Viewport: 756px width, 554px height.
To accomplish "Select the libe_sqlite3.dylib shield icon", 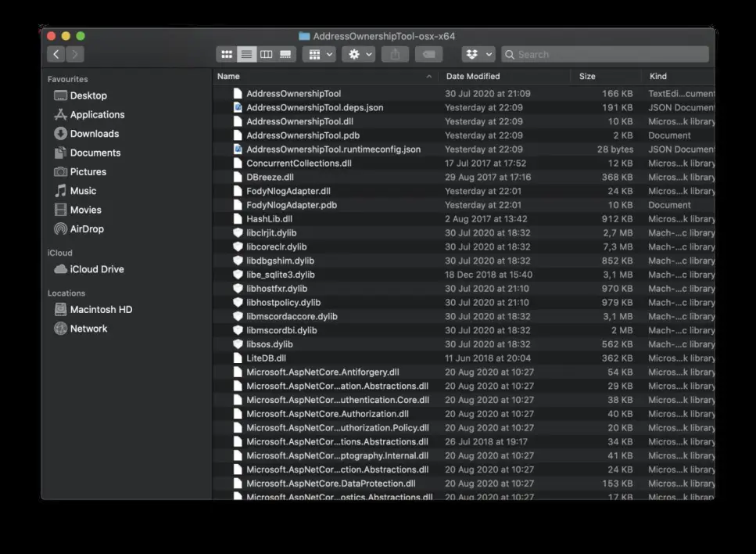I will 238,275.
